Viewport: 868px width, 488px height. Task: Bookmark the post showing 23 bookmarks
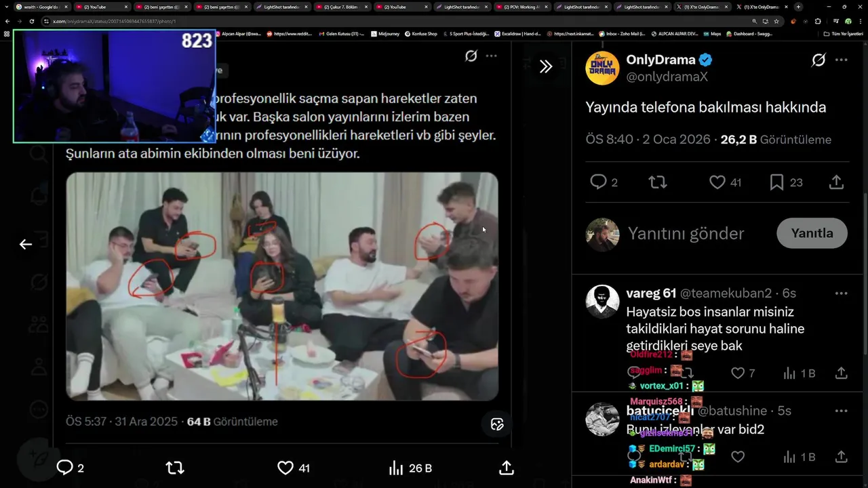777,182
